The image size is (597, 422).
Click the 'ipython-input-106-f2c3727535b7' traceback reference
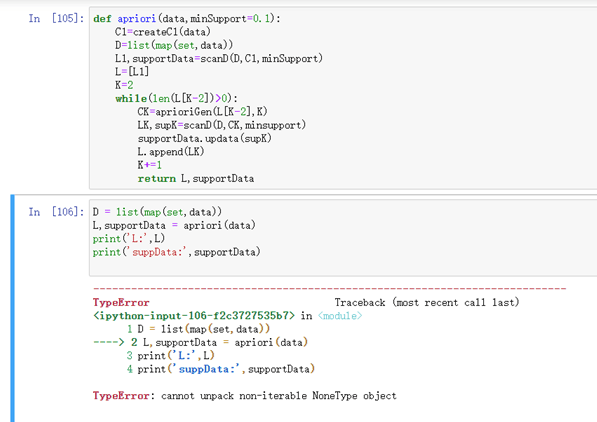(x=194, y=316)
